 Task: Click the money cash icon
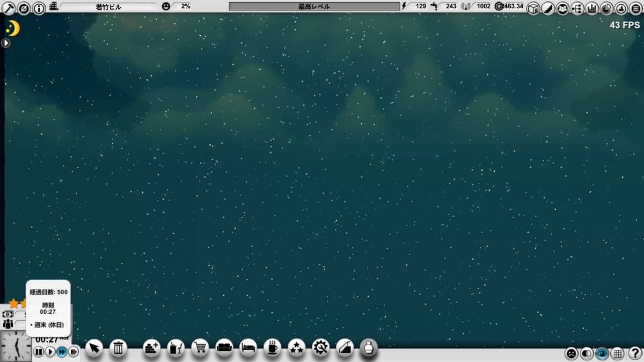click(8, 314)
